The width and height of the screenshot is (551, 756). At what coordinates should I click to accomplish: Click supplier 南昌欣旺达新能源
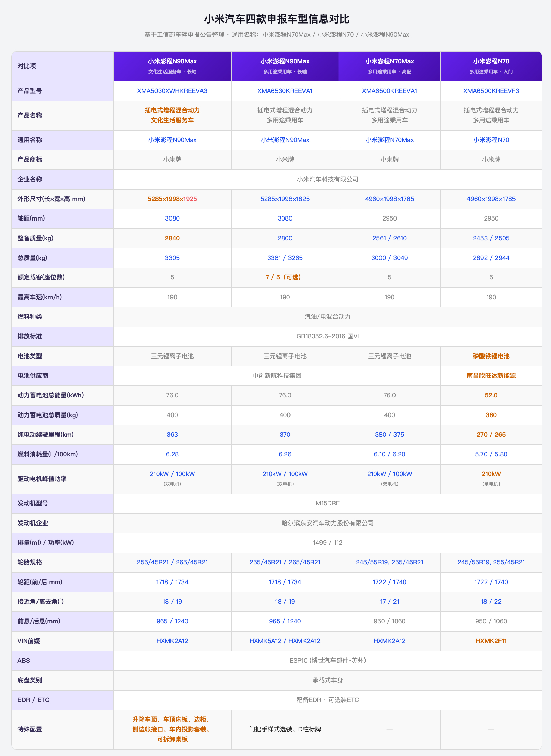(x=491, y=376)
